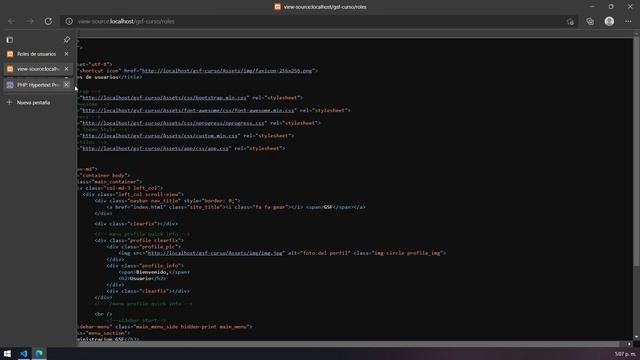This screenshot has height=360, width=640.
Task: Open Settings and more menu
Action: [628, 21]
